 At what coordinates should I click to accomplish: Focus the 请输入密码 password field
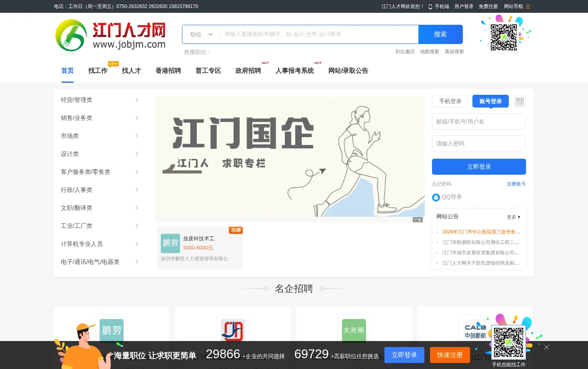point(479,144)
